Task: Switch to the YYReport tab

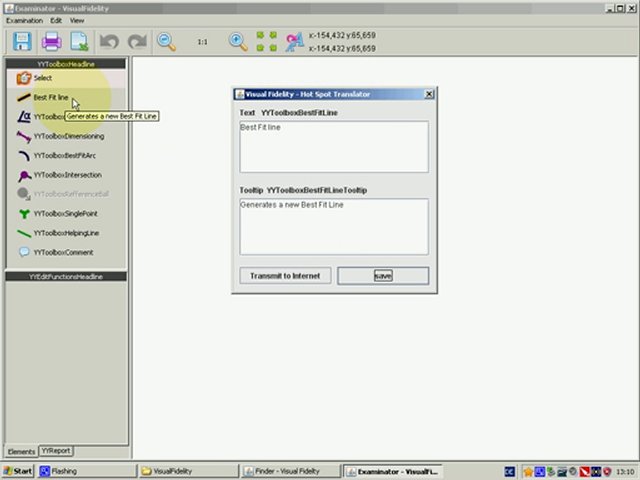Action: click(x=55, y=451)
